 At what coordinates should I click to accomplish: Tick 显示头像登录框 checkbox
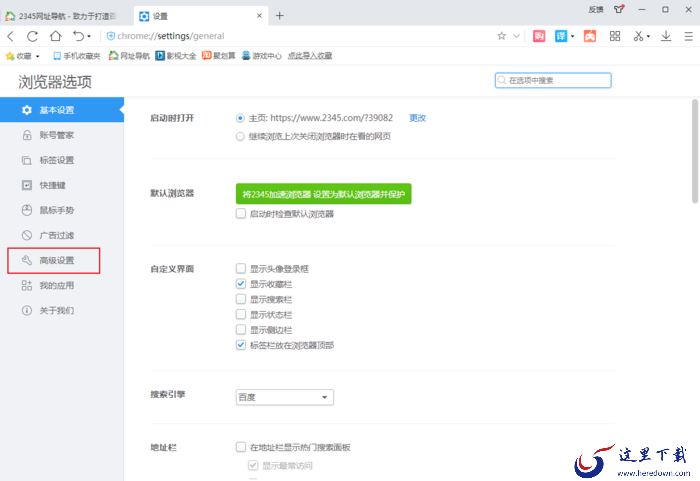[x=241, y=268]
